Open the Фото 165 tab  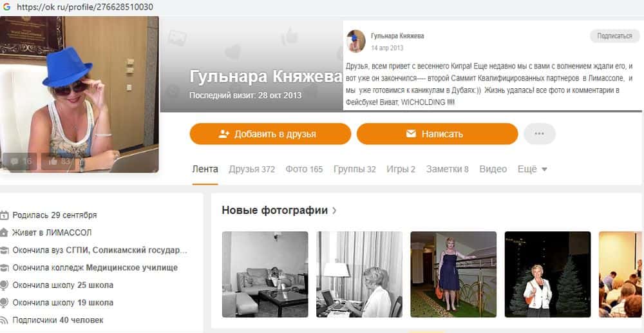tap(305, 169)
